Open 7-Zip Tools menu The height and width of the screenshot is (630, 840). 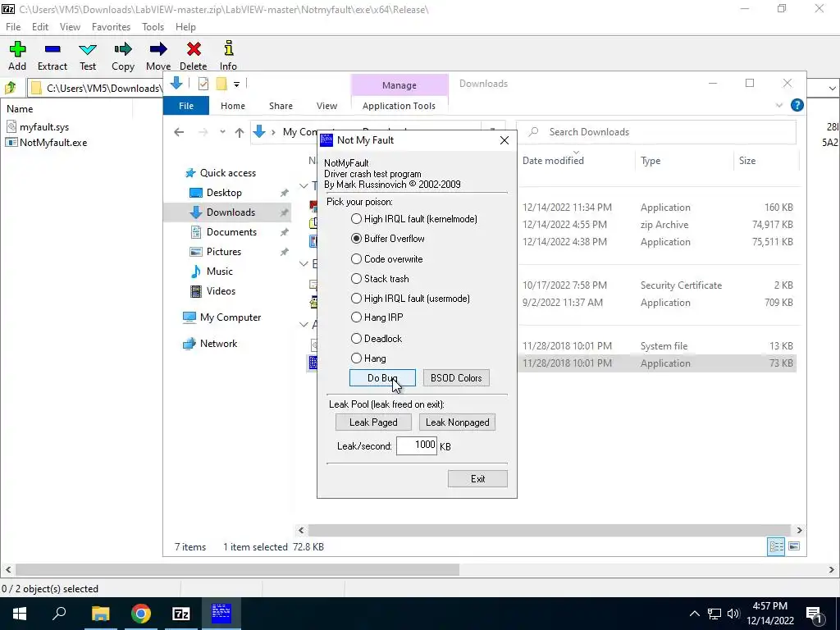pyautogui.click(x=153, y=27)
